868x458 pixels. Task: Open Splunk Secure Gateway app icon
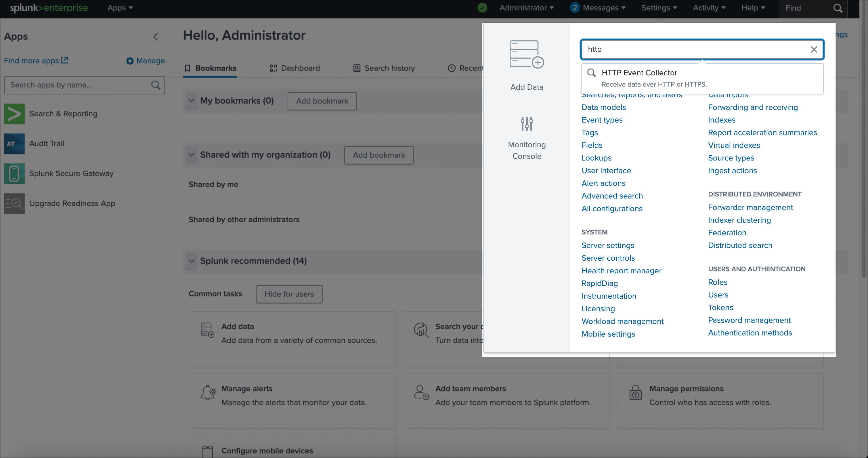tap(14, 174)
